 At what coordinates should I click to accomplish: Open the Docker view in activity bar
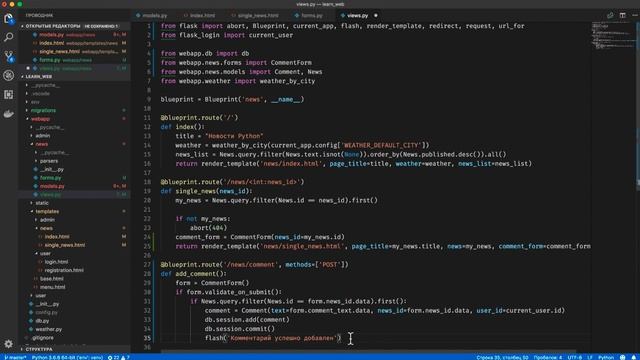pos(9,114)
